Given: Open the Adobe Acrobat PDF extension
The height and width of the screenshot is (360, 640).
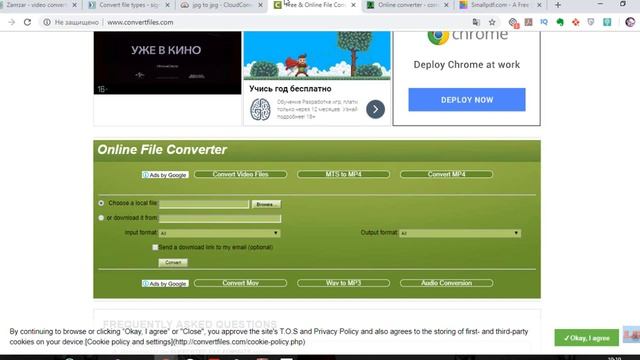Looking at the screenshot, I should pos(529,22).
